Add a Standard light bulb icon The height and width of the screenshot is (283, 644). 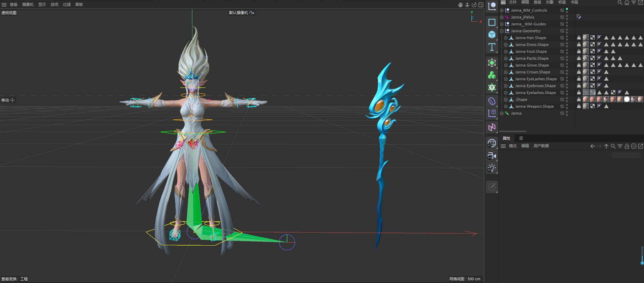coord(492,168)
